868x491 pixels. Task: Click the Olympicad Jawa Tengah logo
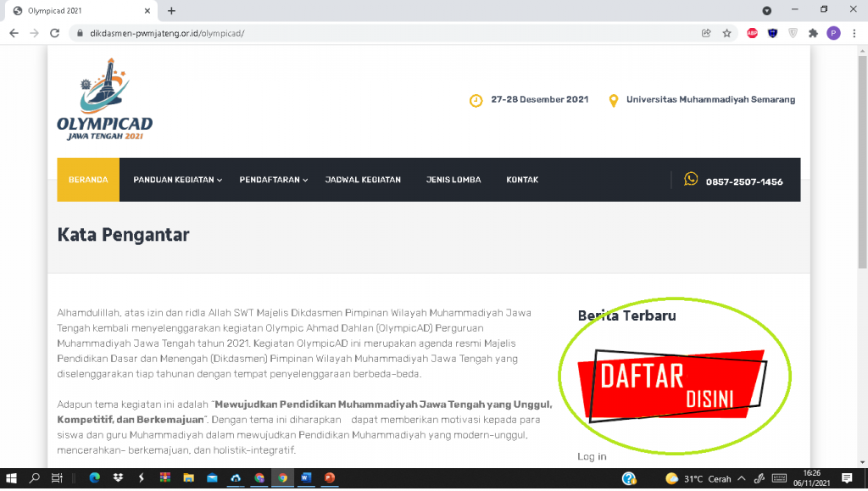click(104, 99)
